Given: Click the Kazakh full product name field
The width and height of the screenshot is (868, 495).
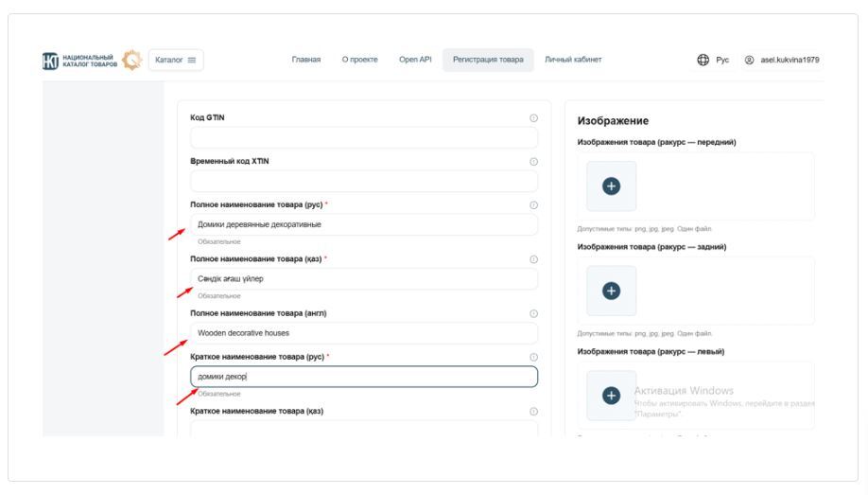Looking at the screenshot, I should click(x=363, y=279).
